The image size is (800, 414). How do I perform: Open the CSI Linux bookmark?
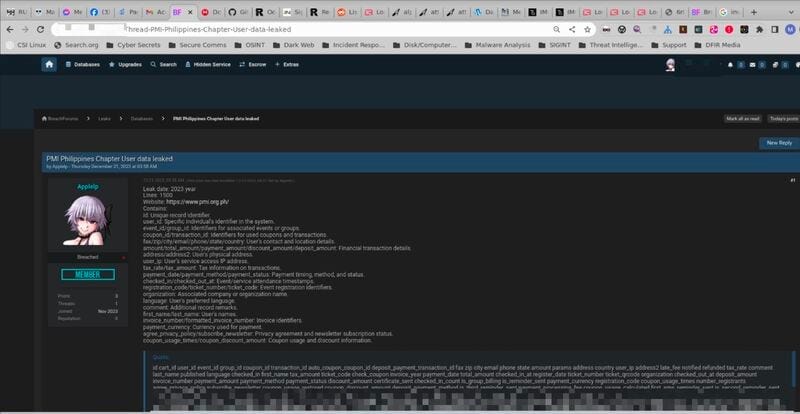tap(26, 45)
